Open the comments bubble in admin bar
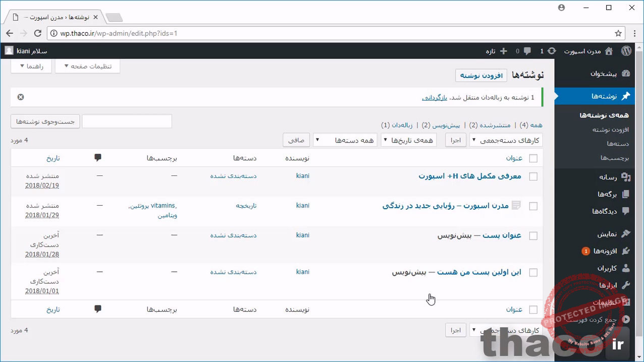This screenshot has width=644, height=362. pos(527,51)
